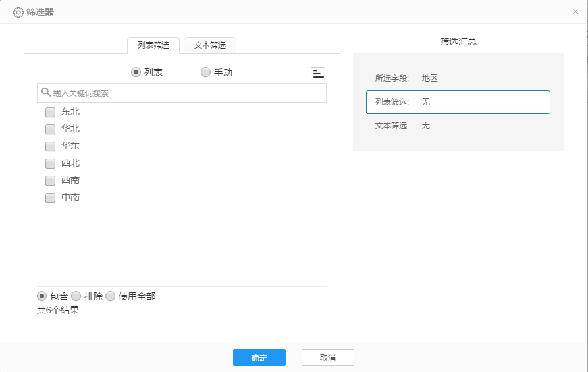Switch to the 文本筛选 tab
This screenshot has width=588, height=372.
click(210, 45)
